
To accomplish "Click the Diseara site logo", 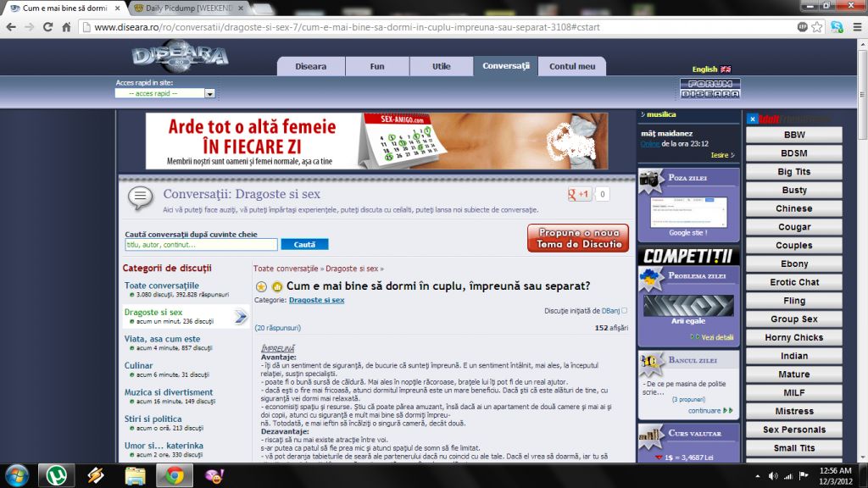I will coord(181,56).
